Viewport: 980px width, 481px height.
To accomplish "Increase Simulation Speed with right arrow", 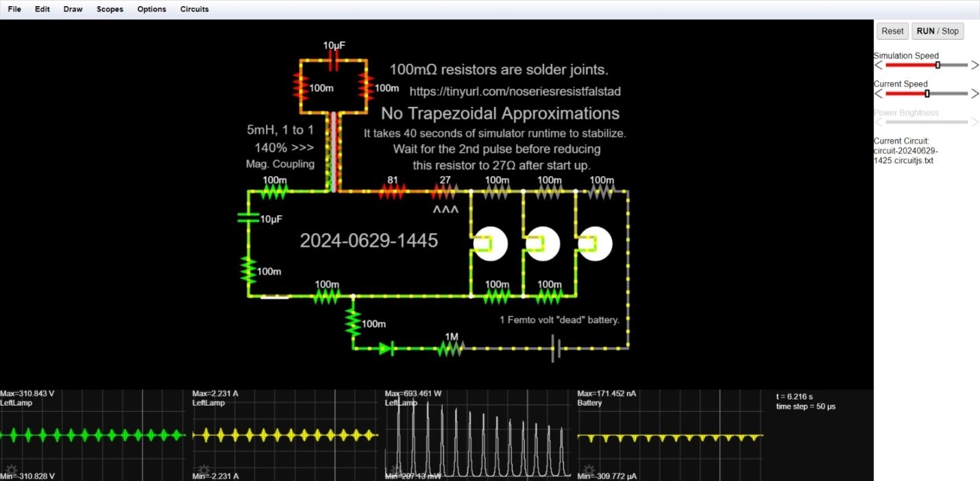I will 975,65.
